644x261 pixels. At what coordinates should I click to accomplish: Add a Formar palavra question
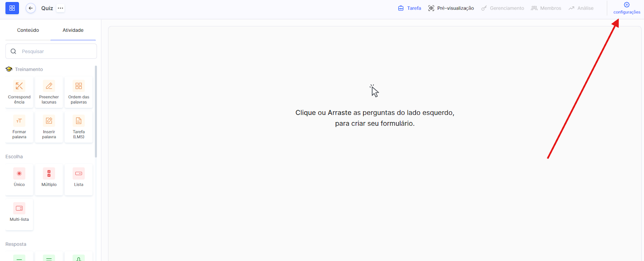pyautogui.click(x=19, y=127)
